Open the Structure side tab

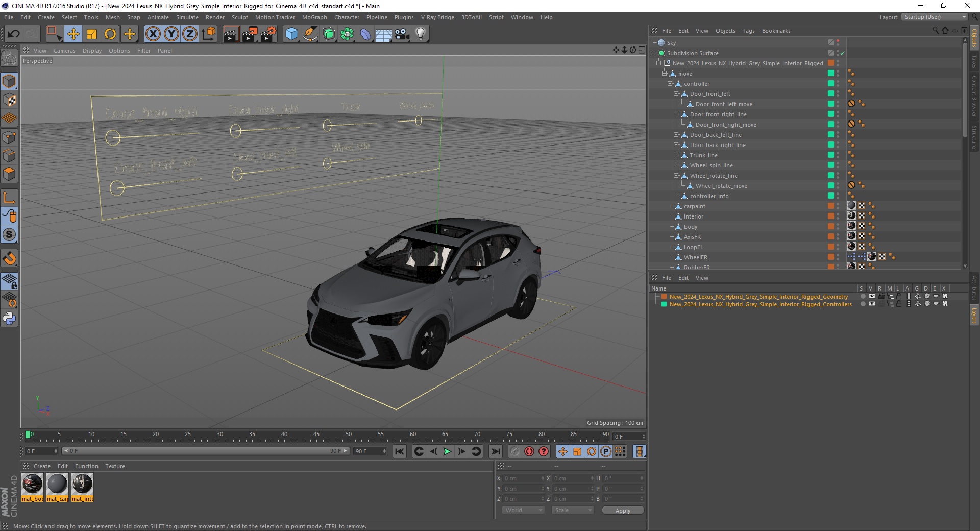pyautogui.click(x=974, y=136)
